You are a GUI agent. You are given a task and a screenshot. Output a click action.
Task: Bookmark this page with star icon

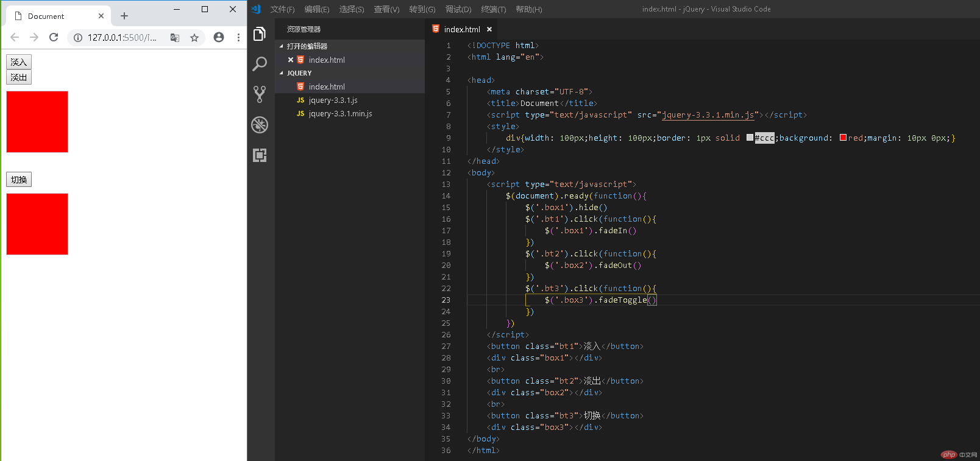[194, 37]
